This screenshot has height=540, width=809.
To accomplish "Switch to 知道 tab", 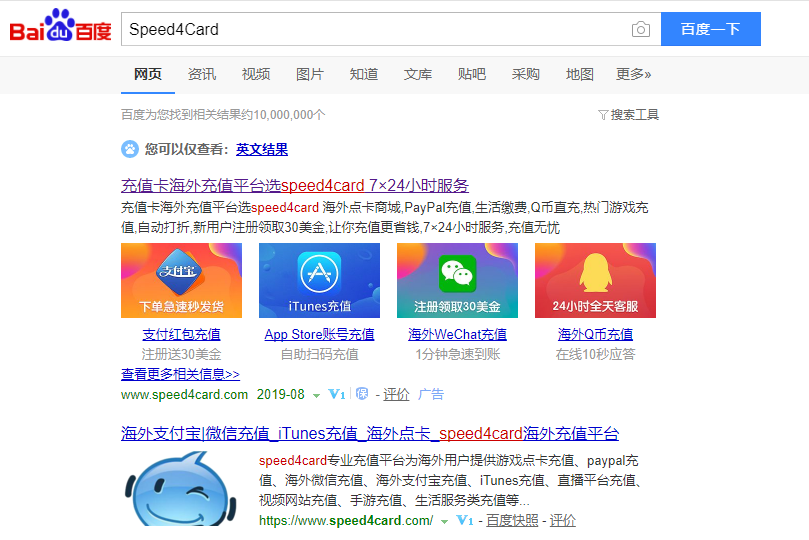I will [364, 74].
